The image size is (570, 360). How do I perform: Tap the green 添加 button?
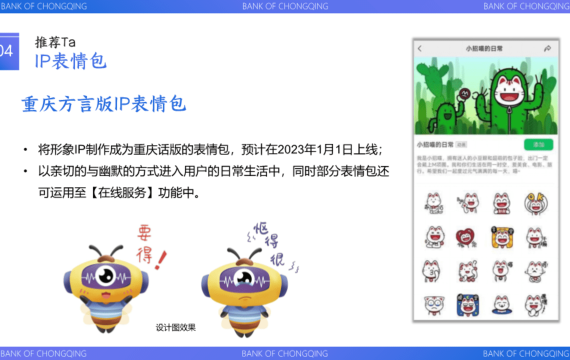pyautogui.click(x=538, y=144)
